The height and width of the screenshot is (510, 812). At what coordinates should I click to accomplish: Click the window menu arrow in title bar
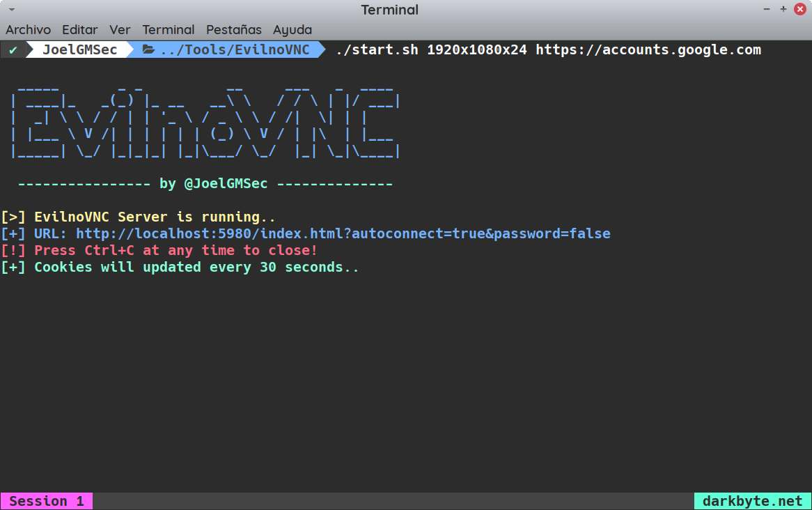click(11, 9)
